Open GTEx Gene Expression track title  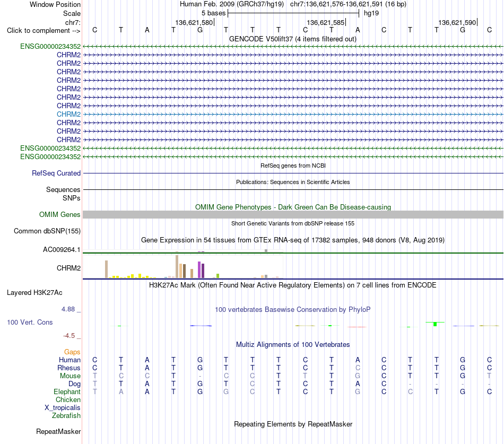tap(293, 240)
